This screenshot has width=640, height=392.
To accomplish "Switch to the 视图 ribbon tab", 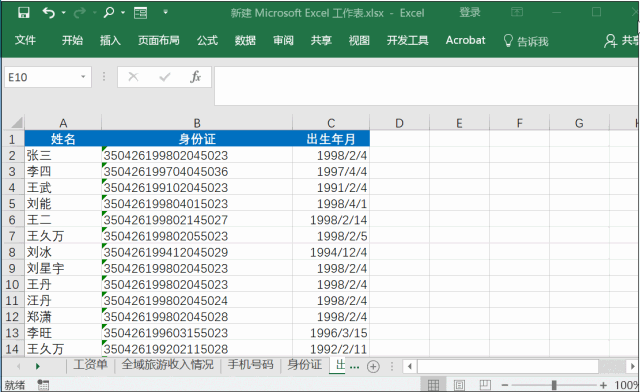I will point(359,40).
